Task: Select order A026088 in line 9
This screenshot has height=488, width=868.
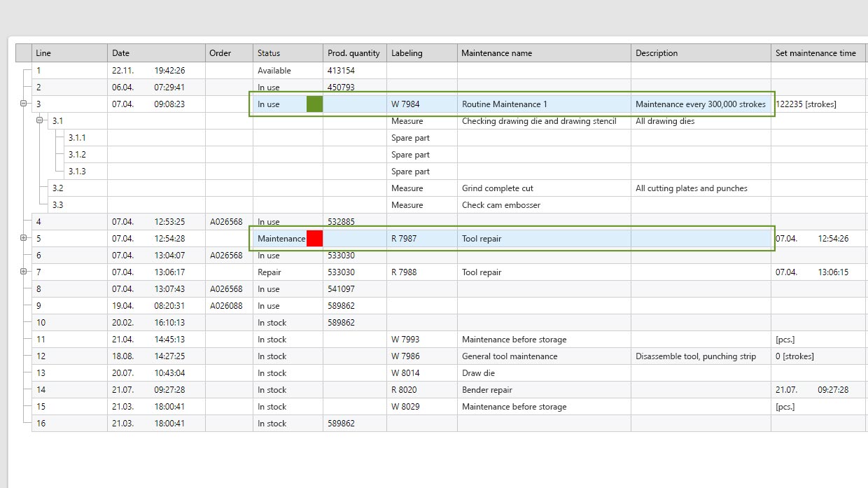Action: 226,306
